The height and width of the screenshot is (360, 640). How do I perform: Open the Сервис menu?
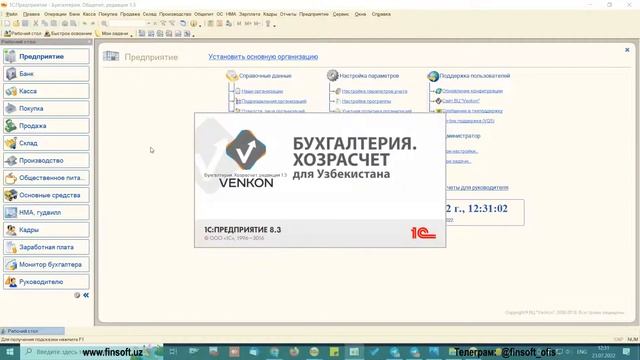click(x=341, y=14)
